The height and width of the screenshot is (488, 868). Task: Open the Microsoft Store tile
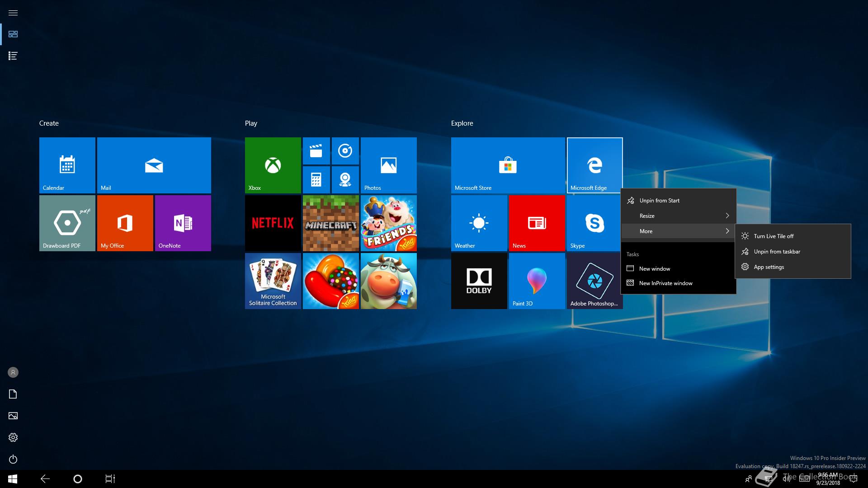[508, 165]
